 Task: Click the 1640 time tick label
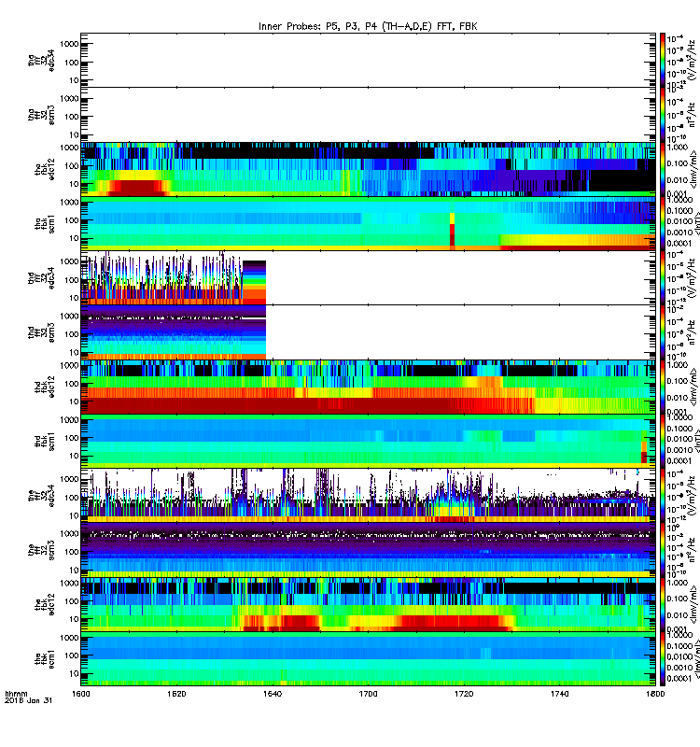tap(273, 694)
